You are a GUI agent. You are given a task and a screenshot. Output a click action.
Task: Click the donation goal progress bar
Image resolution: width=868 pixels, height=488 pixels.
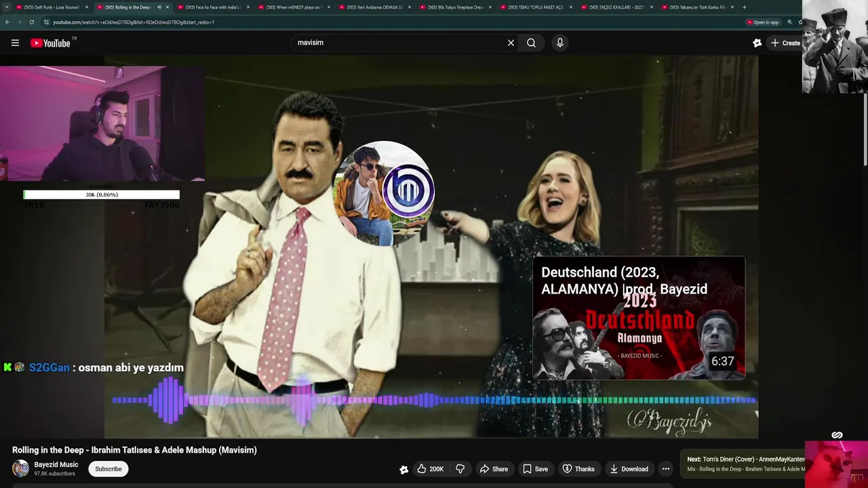pyautogui.click(x=102, y=195)
